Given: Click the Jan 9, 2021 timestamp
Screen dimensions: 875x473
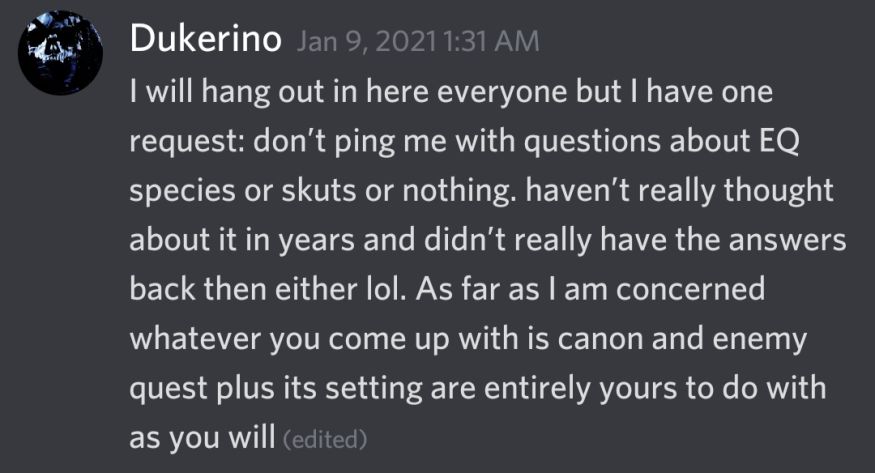Looking at the screenshot, I should click(418, 42).
